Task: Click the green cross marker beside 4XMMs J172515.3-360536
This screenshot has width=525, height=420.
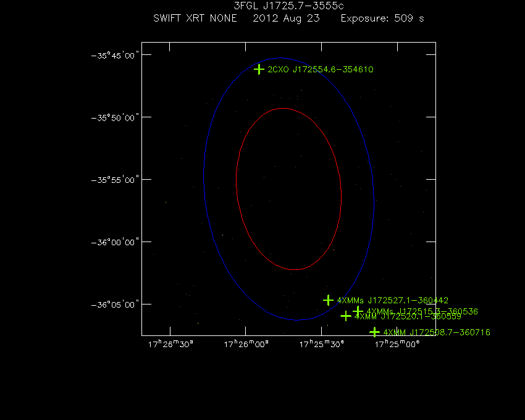Action: 358,311
